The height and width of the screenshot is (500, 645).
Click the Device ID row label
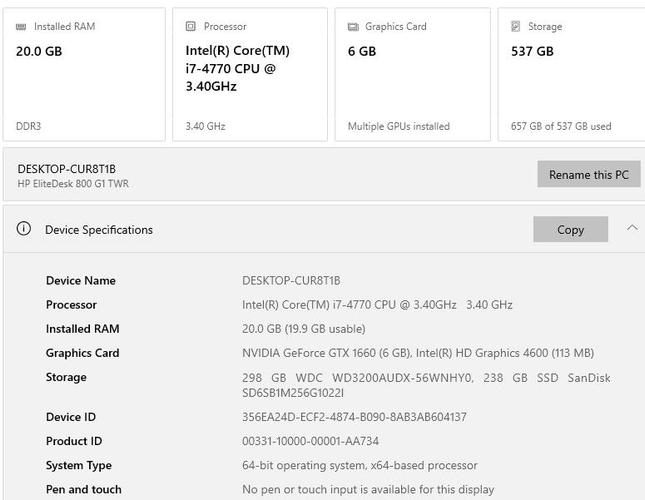point(71,417)
